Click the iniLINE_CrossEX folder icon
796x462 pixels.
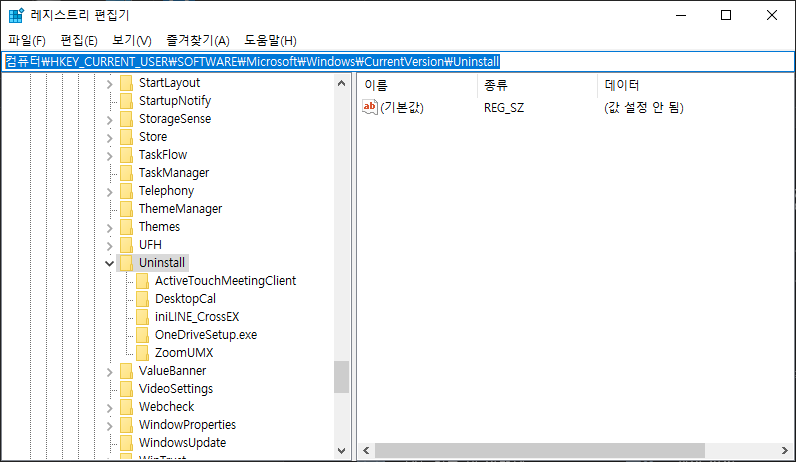pos(142,317)
